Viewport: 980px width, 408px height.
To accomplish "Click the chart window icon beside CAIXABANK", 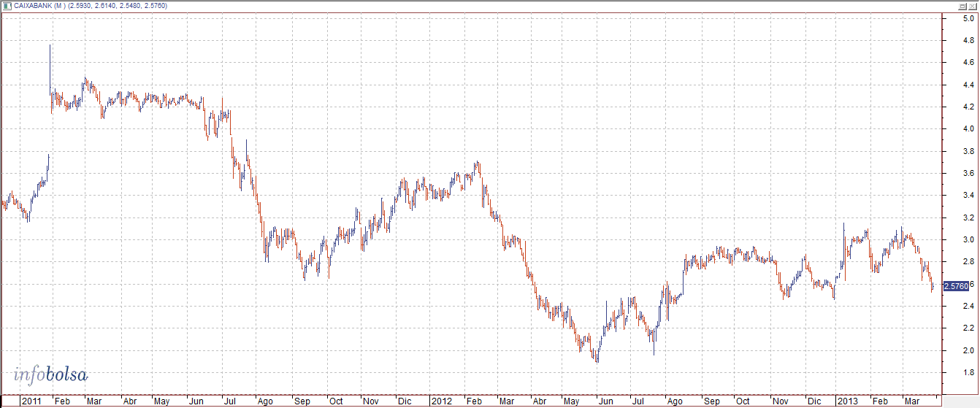I will click(7, 5).
